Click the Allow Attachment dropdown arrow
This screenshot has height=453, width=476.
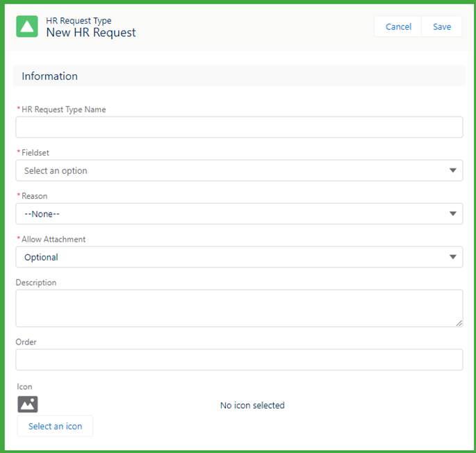(452, 257)
